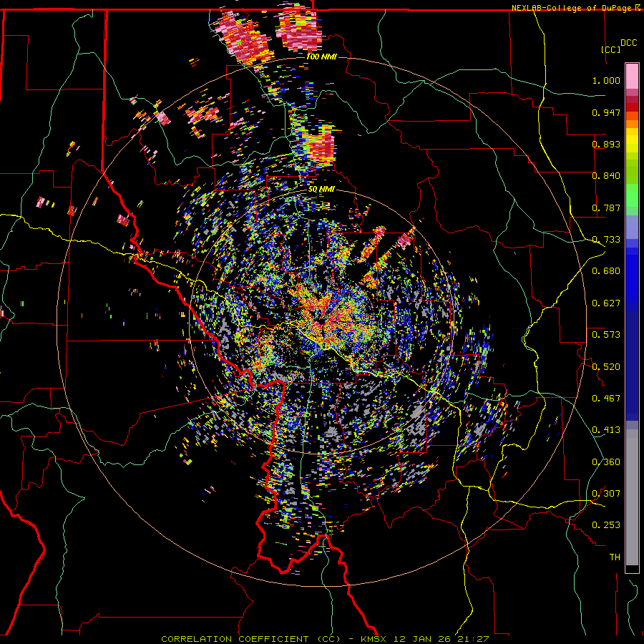
Task: Click the TH threshold label
Action: (x=615, y=557)
